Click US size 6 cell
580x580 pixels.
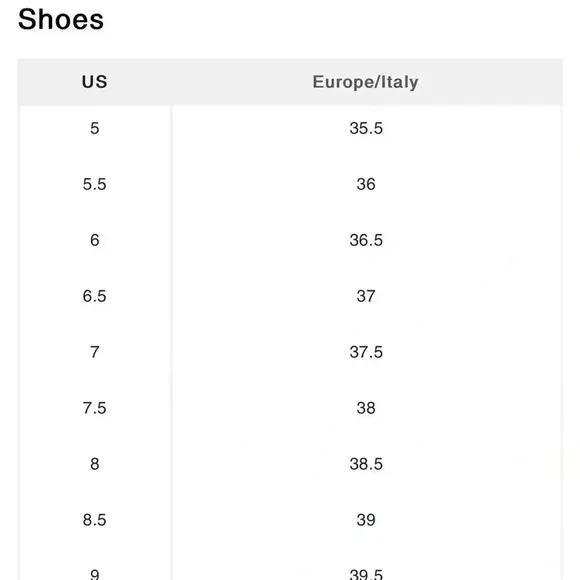[95, 240]
